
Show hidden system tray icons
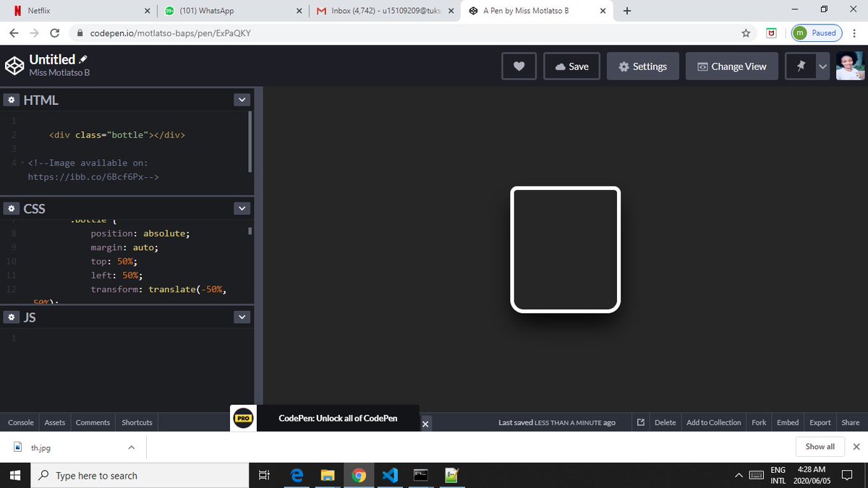click(739, 475)
